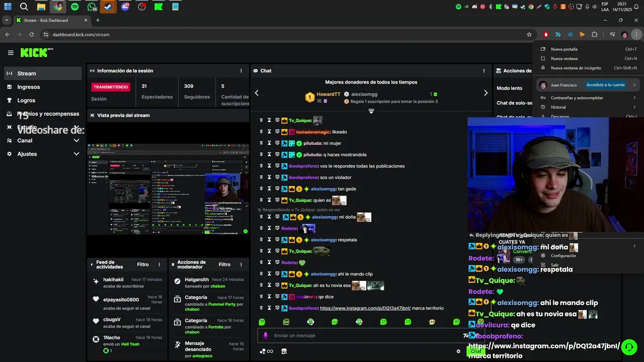This screenshot has width=644, height=362.
Task: Open Chrome media controls icon
Action: (612, 35)
